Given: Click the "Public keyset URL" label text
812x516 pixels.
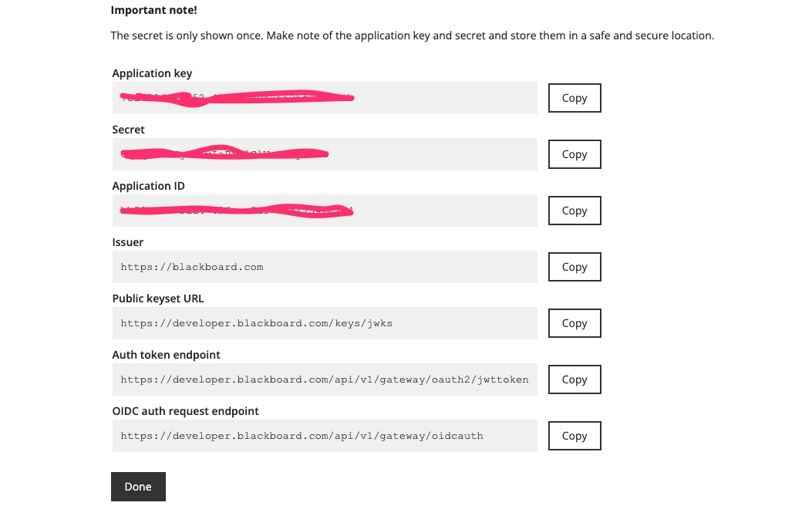Looking at the screenshot, I should pos(158,298).
